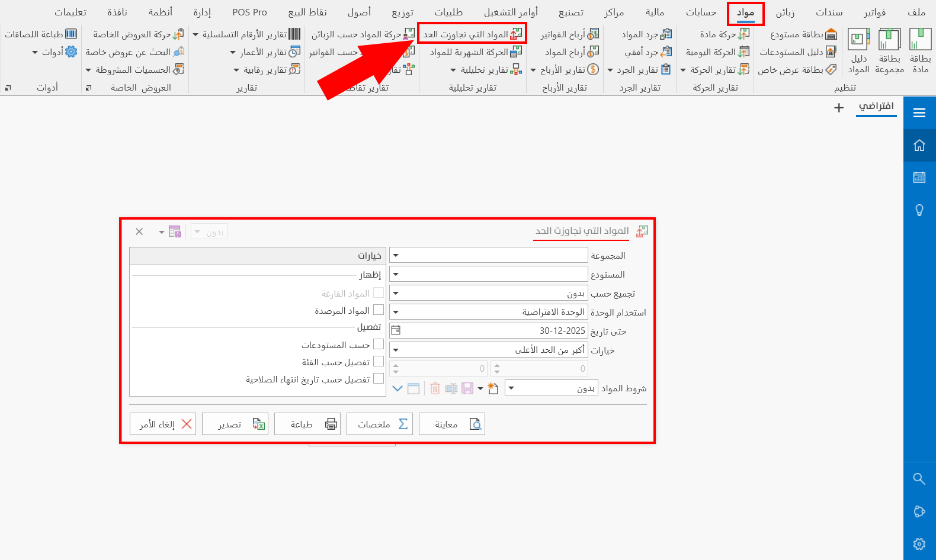This screenshot has width=936, height=560.
Task: Open أرباح المواد items profit report
Action: point(572,52)
